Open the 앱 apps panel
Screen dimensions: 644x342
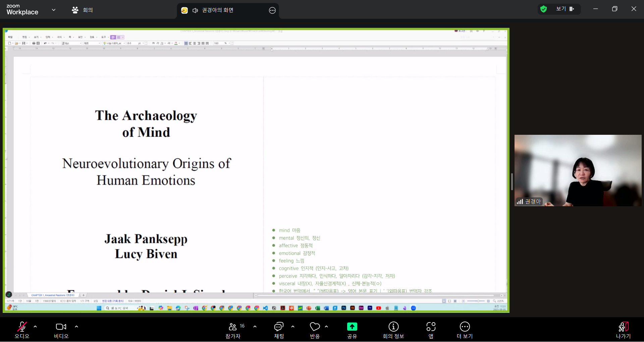431,330
